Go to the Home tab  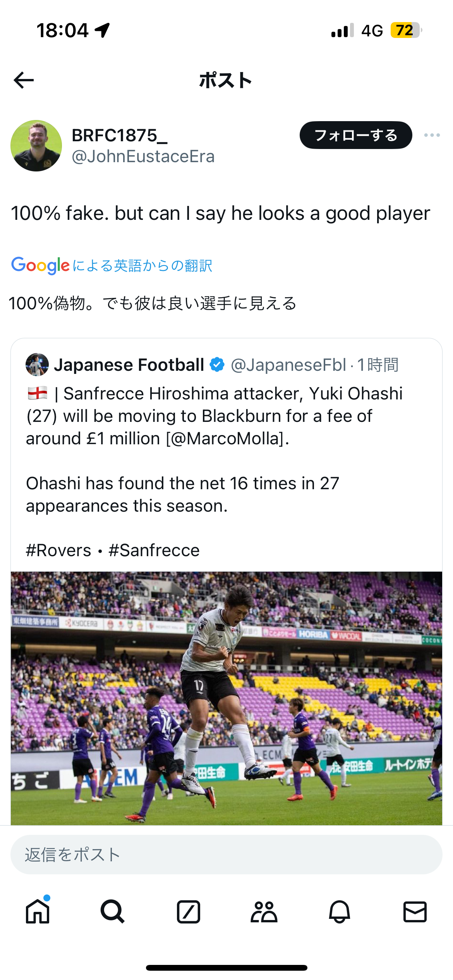tap(38, 912)
